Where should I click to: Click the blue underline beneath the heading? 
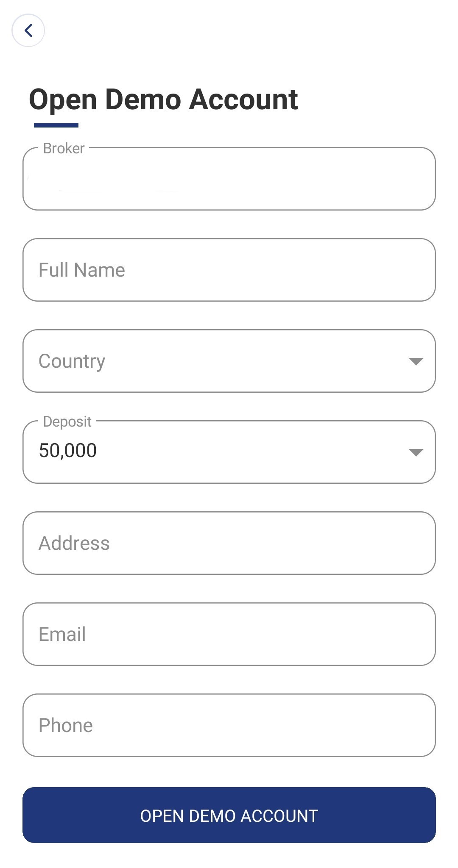coord(56,125)
